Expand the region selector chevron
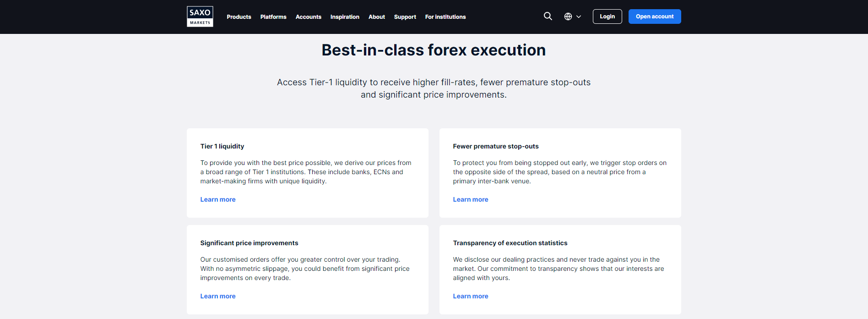The width and height of the screenshot is (868, 319). 579,16
